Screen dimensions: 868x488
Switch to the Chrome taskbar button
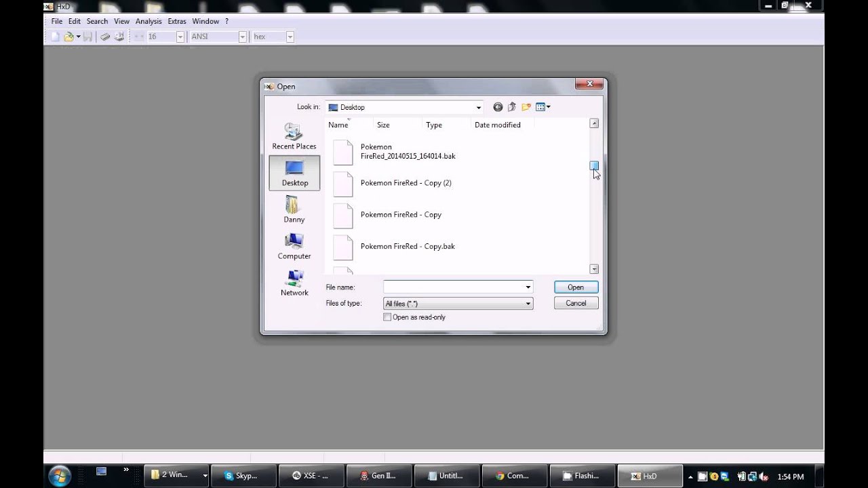(x=514, y=476)
